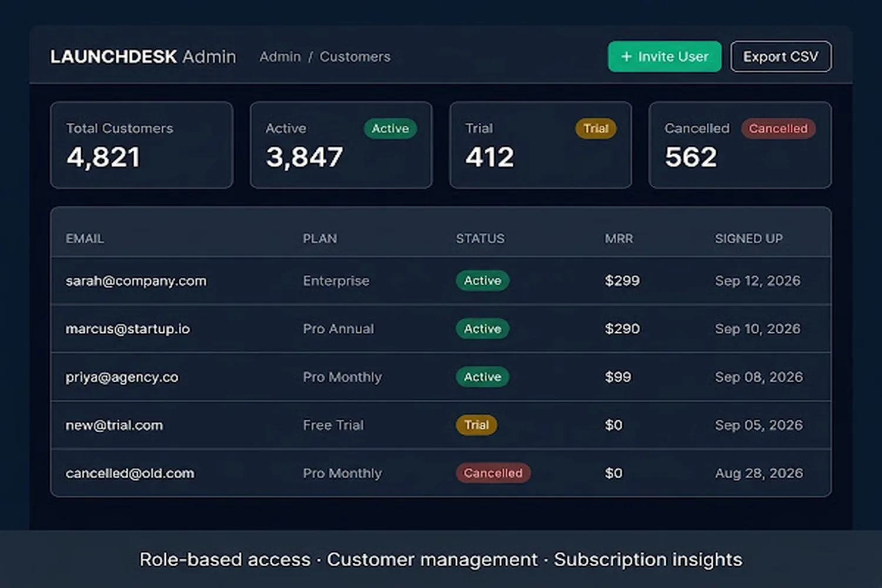The image size is (882, 588).
Task: Select the Total Customers card
Action: pyautogui.click(x=142, y=145)
